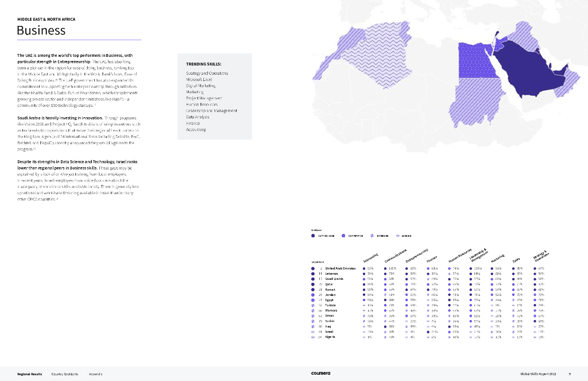
Task: Click the Strategy & Operations column header
Action: (541, 256)
